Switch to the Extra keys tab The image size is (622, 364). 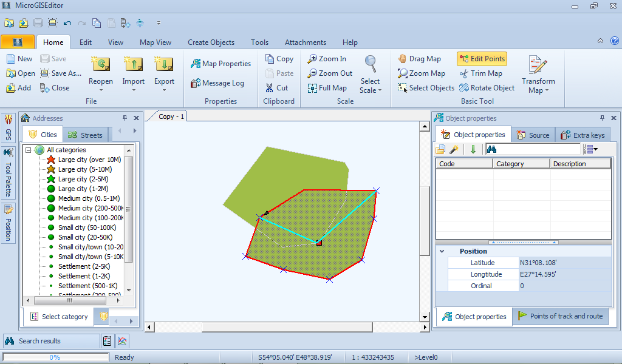click(582, 135)
